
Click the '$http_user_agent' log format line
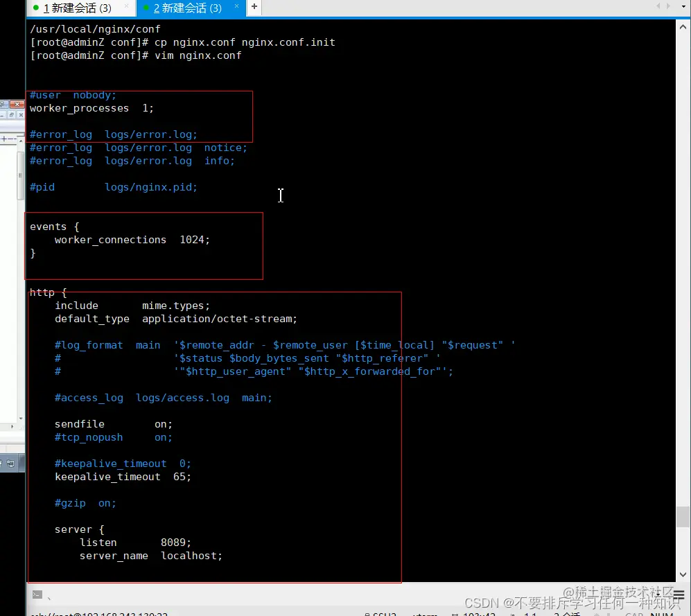point(254,372)
